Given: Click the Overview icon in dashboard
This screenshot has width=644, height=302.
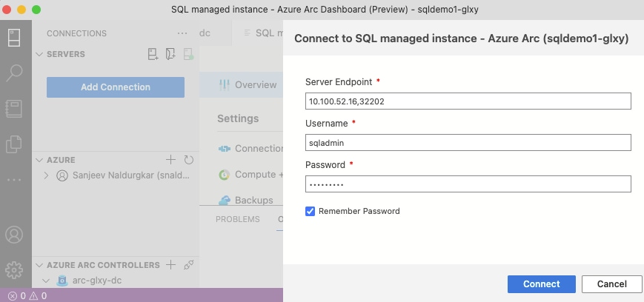Looking at the screenshot, I should pyautogui.click(x=225, y=85).
